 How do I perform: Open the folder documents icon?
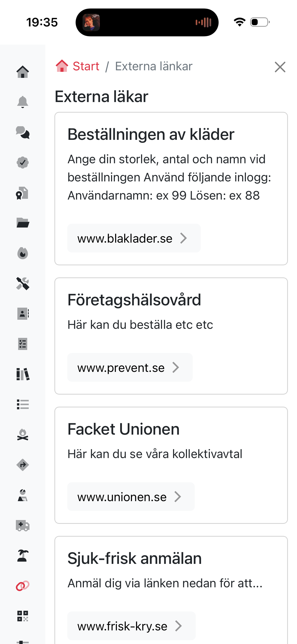(x=23, y=223)
